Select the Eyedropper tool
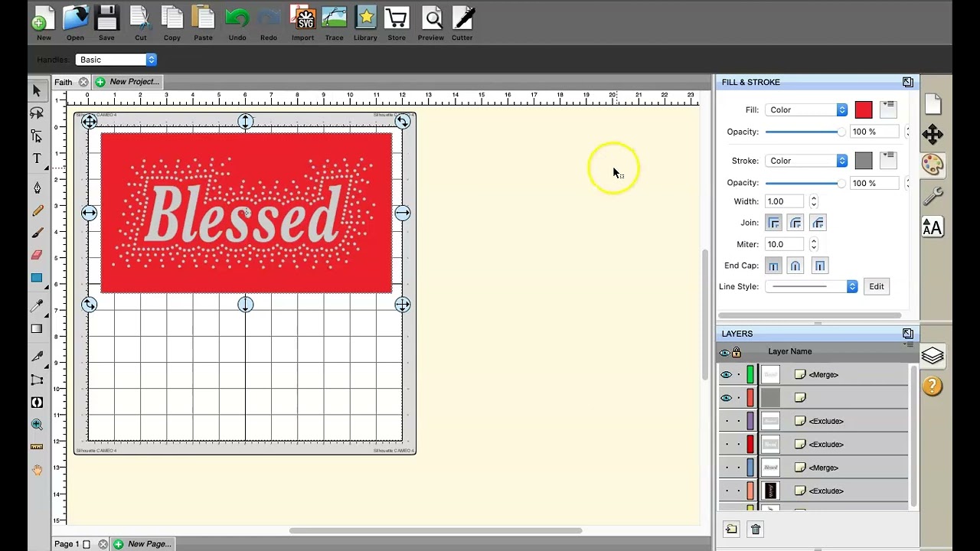 [x=37, y=306]
